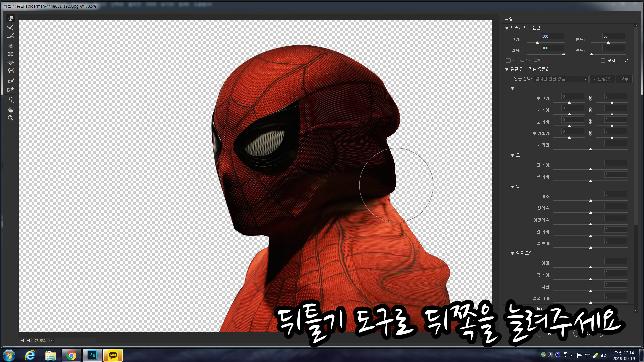The image size is (644, 362).
Task: Toggle the 스타일러스 압력 checkbox
Action: click(508, 61)
